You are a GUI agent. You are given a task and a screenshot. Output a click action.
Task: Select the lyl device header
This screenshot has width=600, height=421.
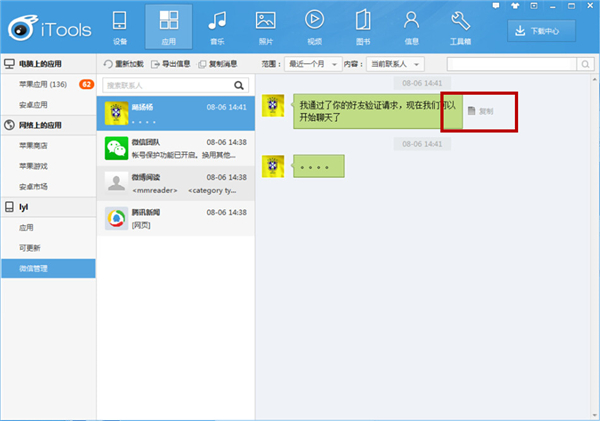48,207
